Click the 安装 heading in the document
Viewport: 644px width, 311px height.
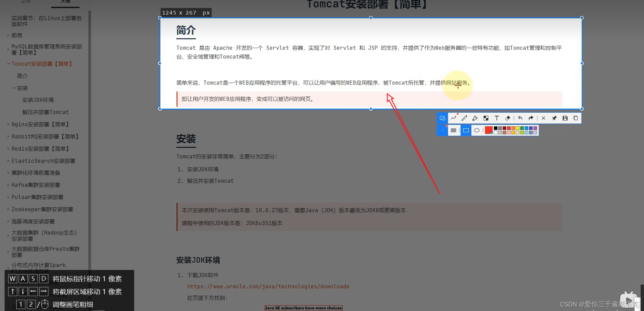186,139
